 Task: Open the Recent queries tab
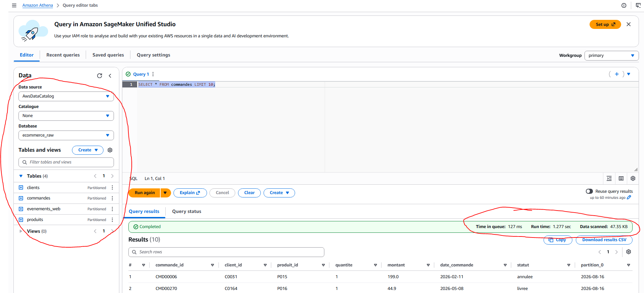point(63,55)
